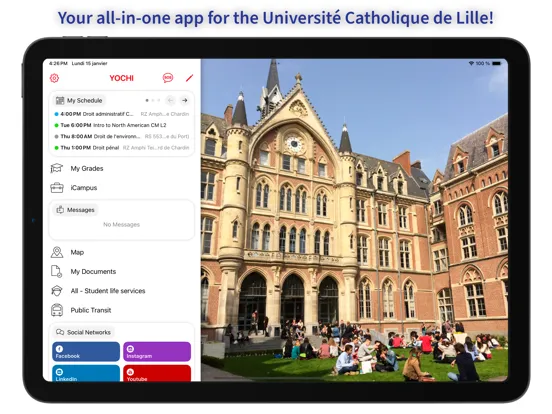The image size is (552, 414).
Task: Open the Facebook social tile
Action: coord(86,351)
